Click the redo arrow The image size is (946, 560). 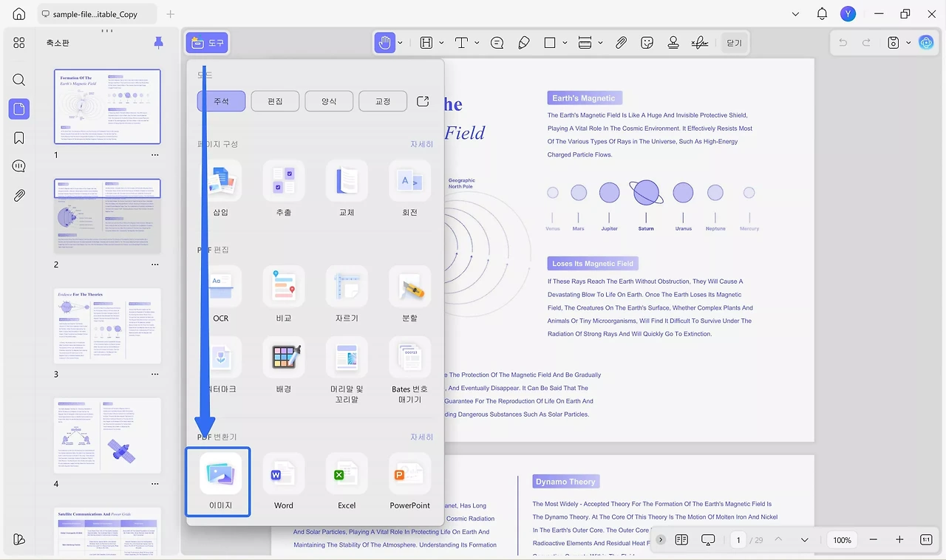pyautogui.click(x=866, y=43)
